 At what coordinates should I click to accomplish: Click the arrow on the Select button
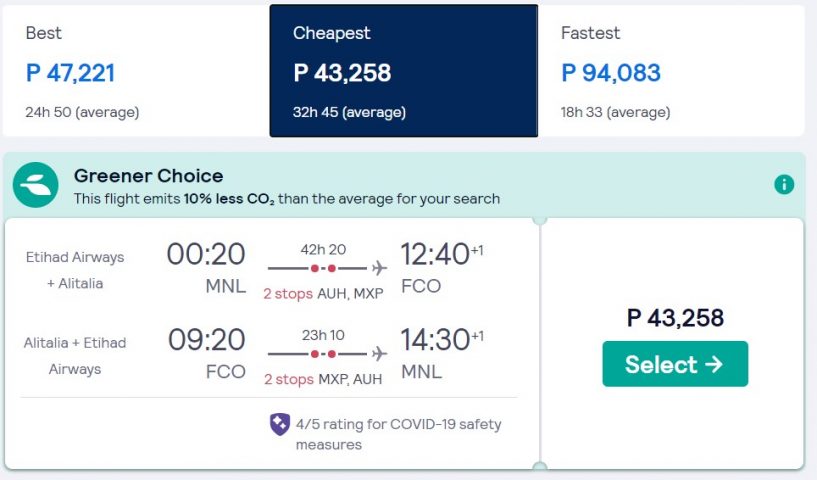pyautogui.click(x=714, y=364)
